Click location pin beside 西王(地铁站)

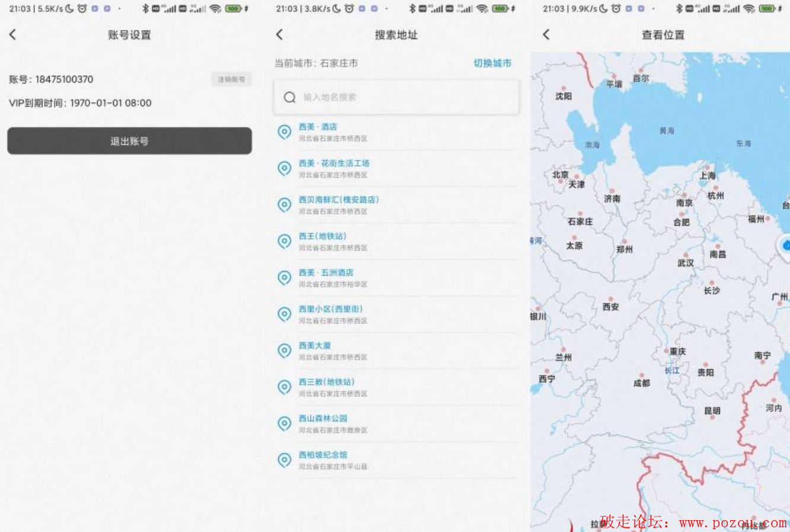[x=284, y=241]
